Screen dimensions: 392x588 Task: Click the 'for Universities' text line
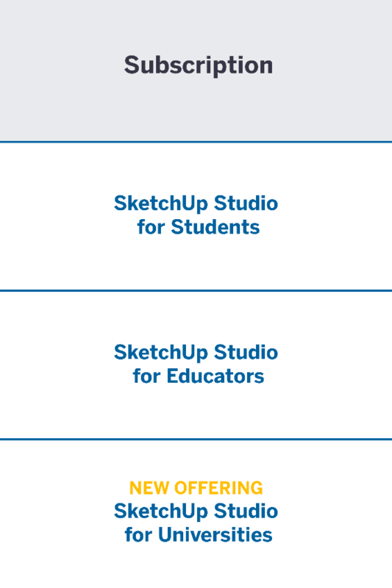coord(199,535)
